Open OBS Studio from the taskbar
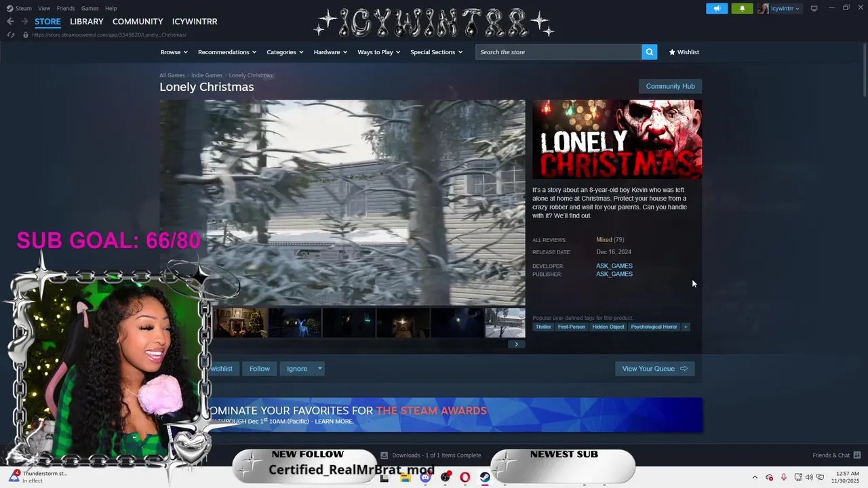868x488 pixels. click(x=445, y=477)
